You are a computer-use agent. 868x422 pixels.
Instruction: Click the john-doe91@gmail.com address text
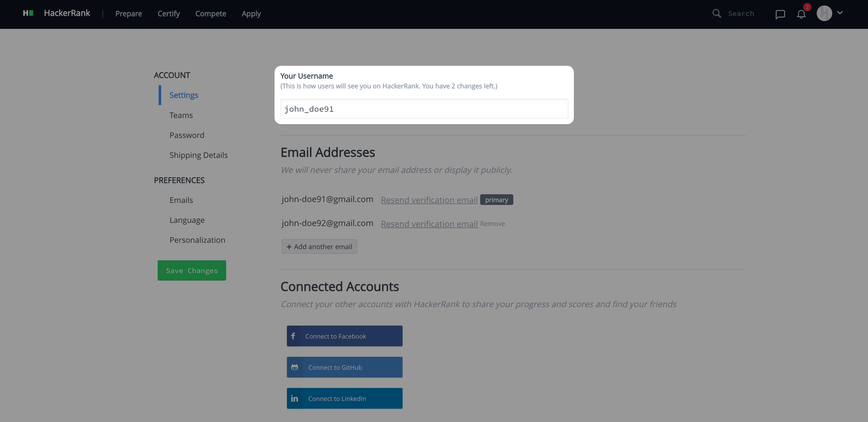[328, 199]
